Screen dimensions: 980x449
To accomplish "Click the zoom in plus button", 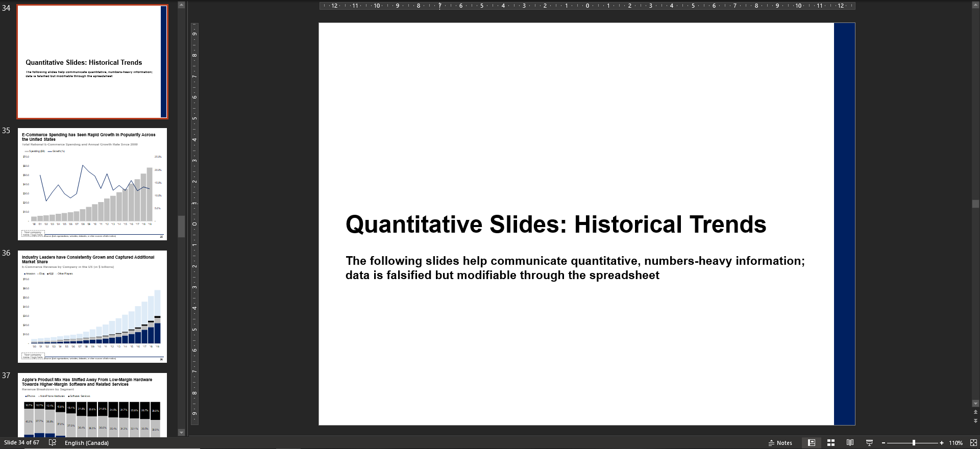I will point(942,443).
